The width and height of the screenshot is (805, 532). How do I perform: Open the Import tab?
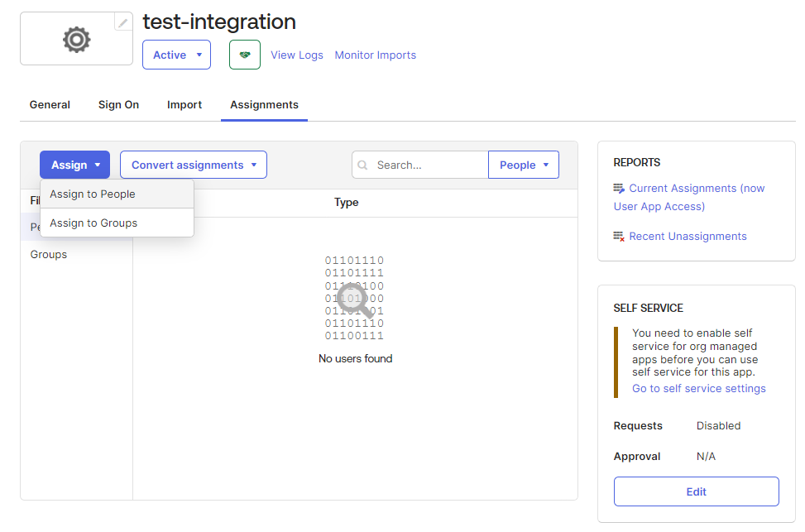184,105
